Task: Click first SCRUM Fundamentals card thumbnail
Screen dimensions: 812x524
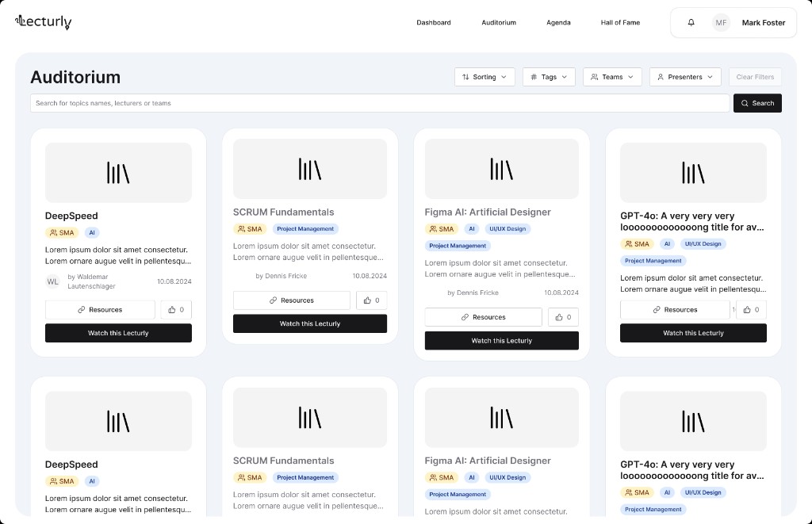Action: click(x=310, y=169)
